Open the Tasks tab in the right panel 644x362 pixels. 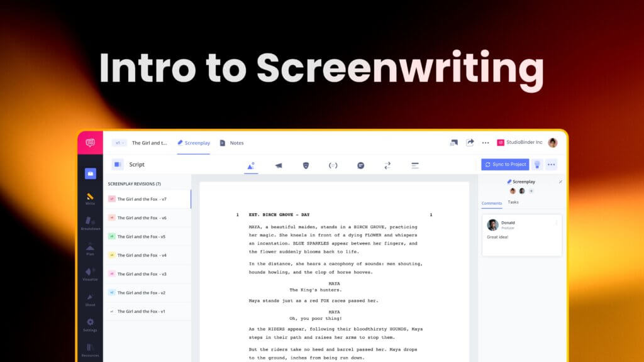pyautogui.click(x=513, y=202)
